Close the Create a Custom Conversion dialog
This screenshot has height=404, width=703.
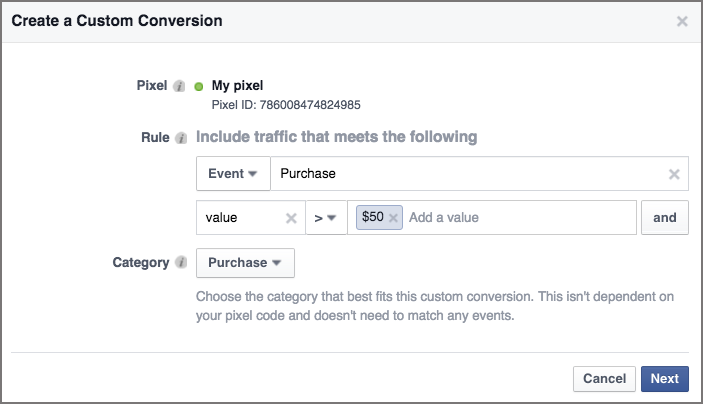[682, 21]
